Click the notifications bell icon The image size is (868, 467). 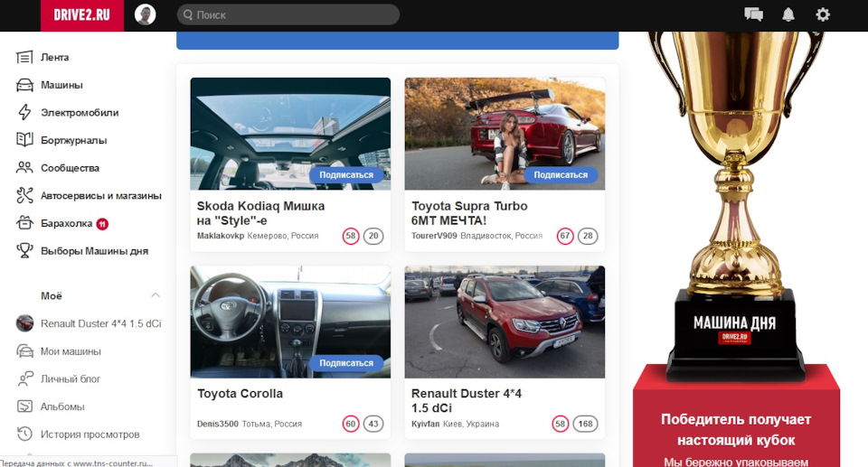click(x=788, y=14)
